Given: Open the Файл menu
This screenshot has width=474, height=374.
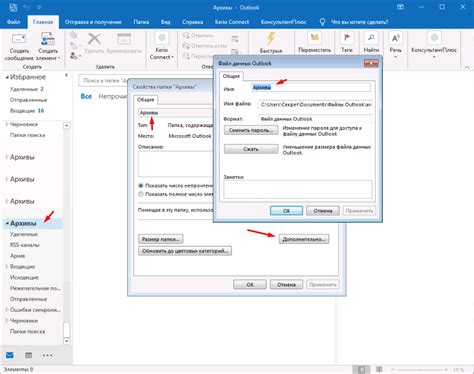Looking at the screenshot, I should [x=14, y=22].
